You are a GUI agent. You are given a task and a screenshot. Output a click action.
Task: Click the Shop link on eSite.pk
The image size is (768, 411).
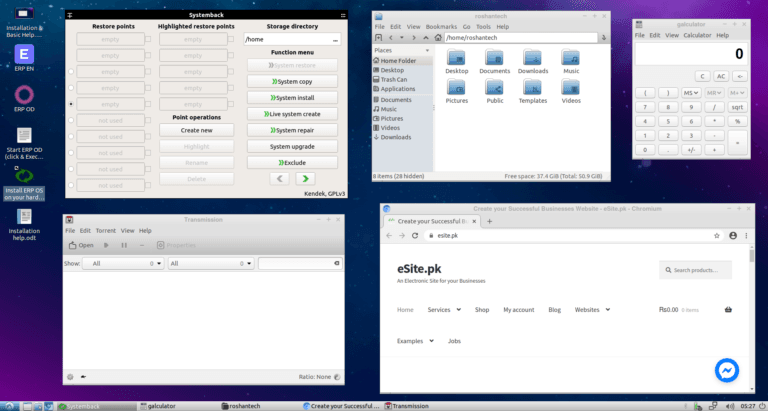point(482,310)
